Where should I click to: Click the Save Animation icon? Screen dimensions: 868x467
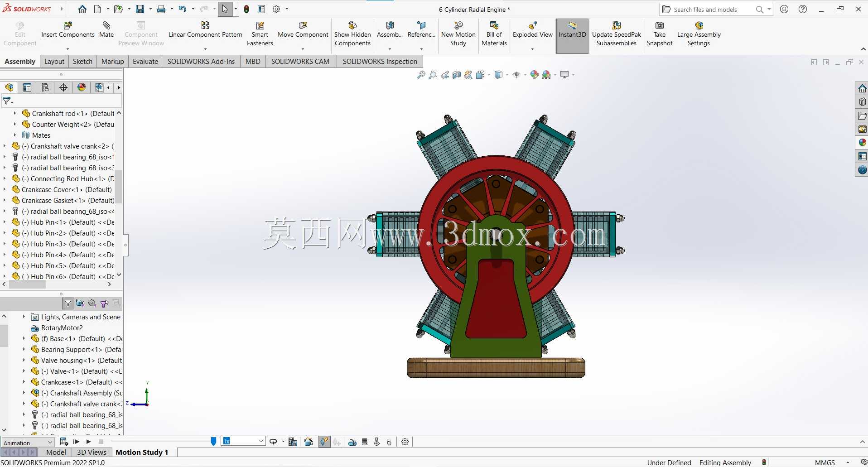293,442
